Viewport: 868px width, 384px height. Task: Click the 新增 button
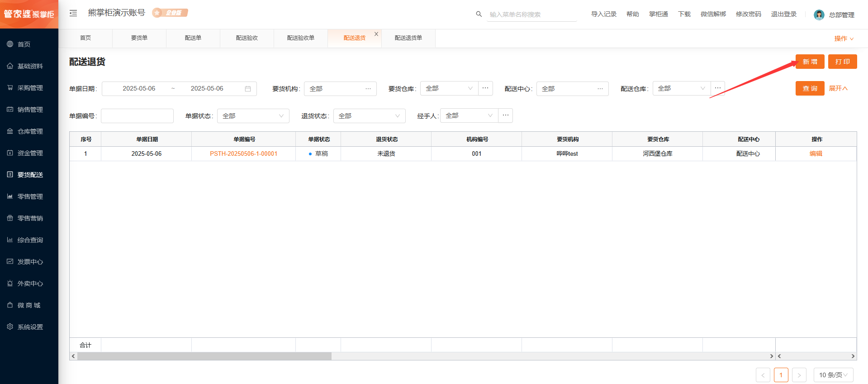(810, 62)
